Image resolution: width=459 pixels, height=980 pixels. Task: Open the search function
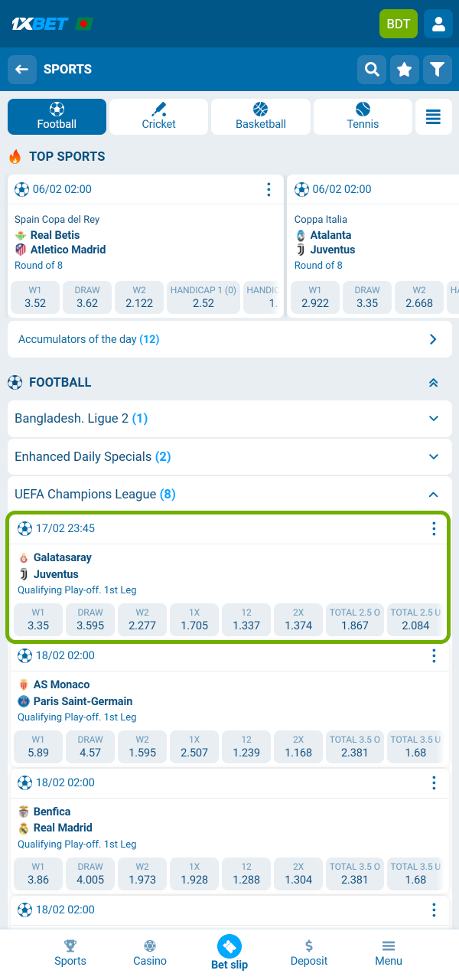point(372,69)
